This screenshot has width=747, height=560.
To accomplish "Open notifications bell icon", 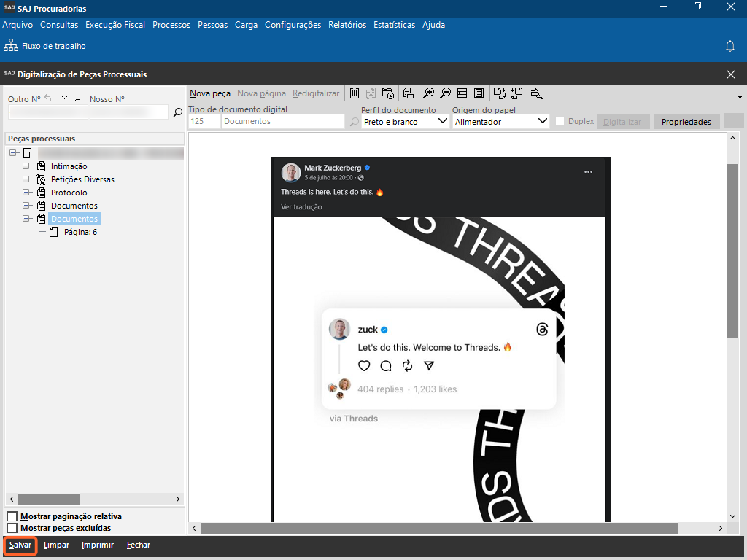I will (729, 46).
